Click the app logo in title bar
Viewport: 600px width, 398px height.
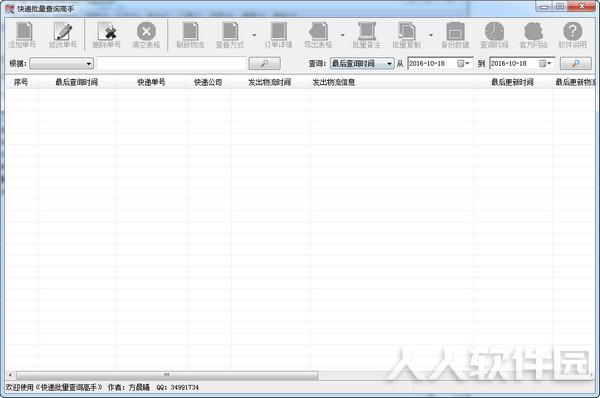[x=10, y=8]
